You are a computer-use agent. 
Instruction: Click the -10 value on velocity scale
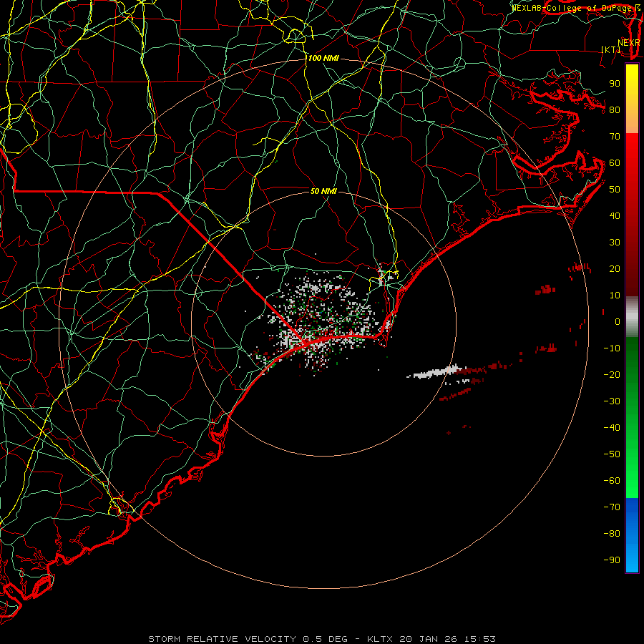click(612, 348)
